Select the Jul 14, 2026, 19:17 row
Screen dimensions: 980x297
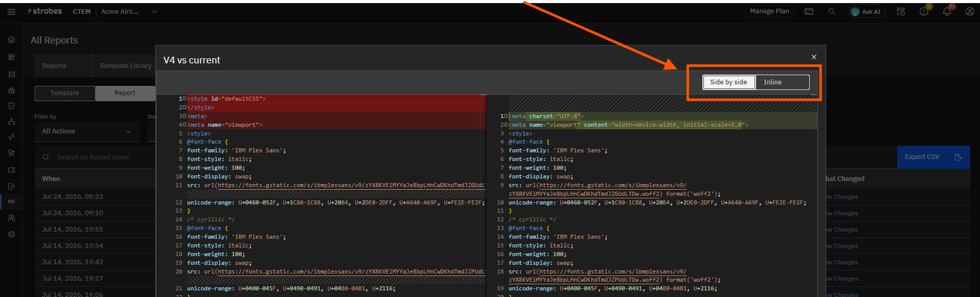coord(95,279)
